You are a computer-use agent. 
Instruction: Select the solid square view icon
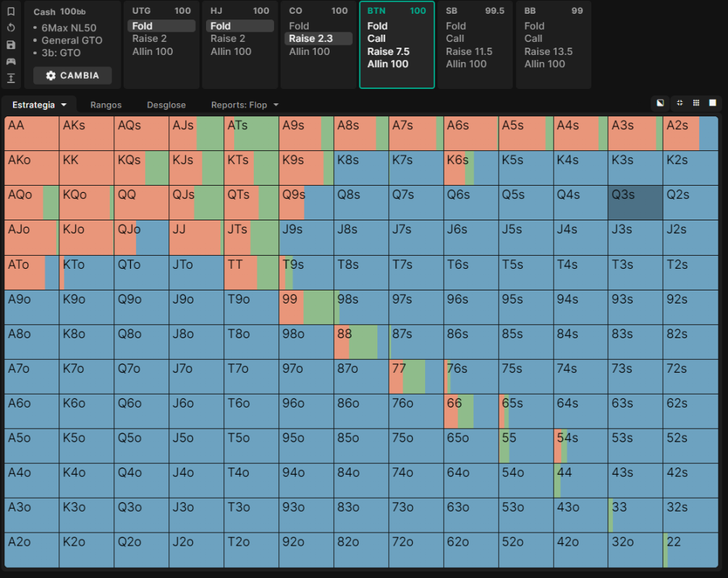click(713, 103)
